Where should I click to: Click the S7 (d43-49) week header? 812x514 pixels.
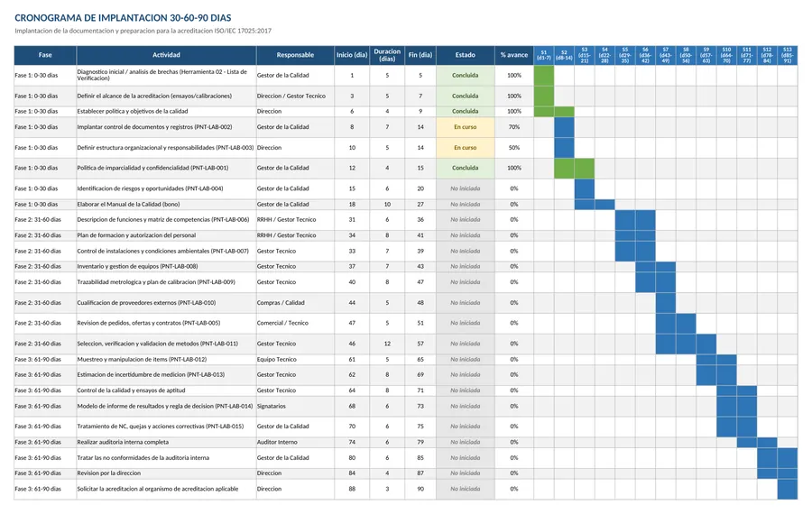pos(666,55)
